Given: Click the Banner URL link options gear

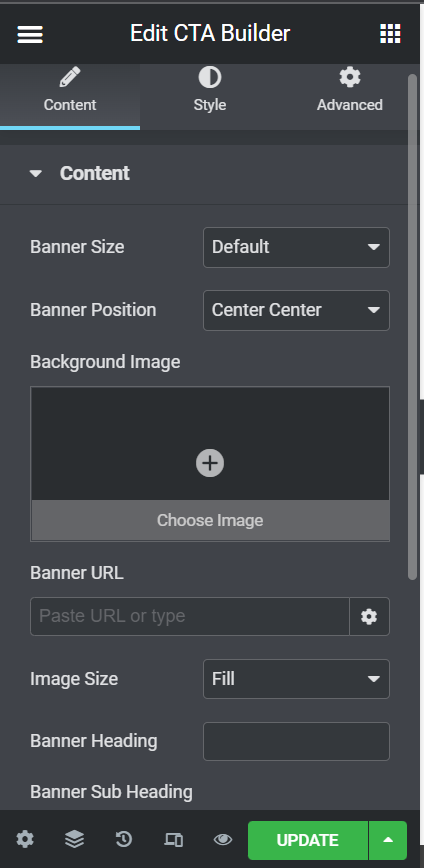Looking at the screenshot, I should tap(369, 616).
